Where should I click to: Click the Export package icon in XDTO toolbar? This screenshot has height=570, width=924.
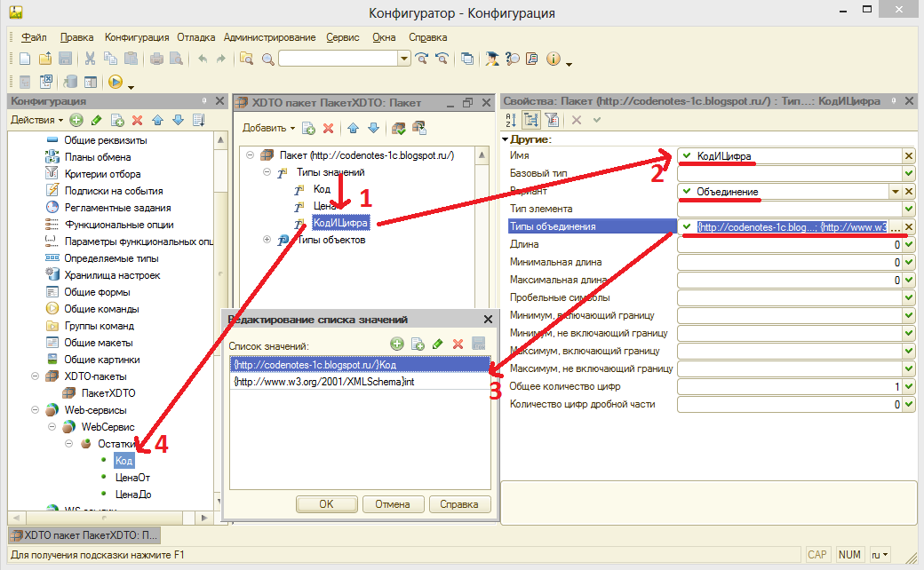click(419, 128)
